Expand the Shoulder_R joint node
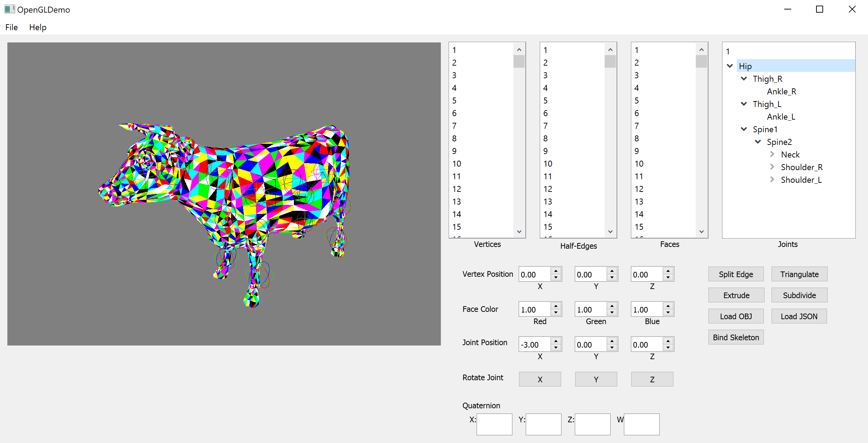 click(x=772, y=167)
